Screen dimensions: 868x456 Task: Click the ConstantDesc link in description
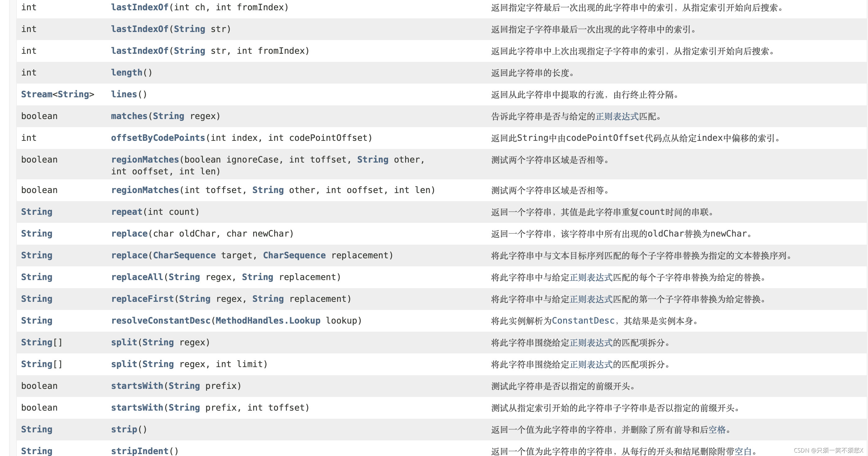click(x=582, y=320)
